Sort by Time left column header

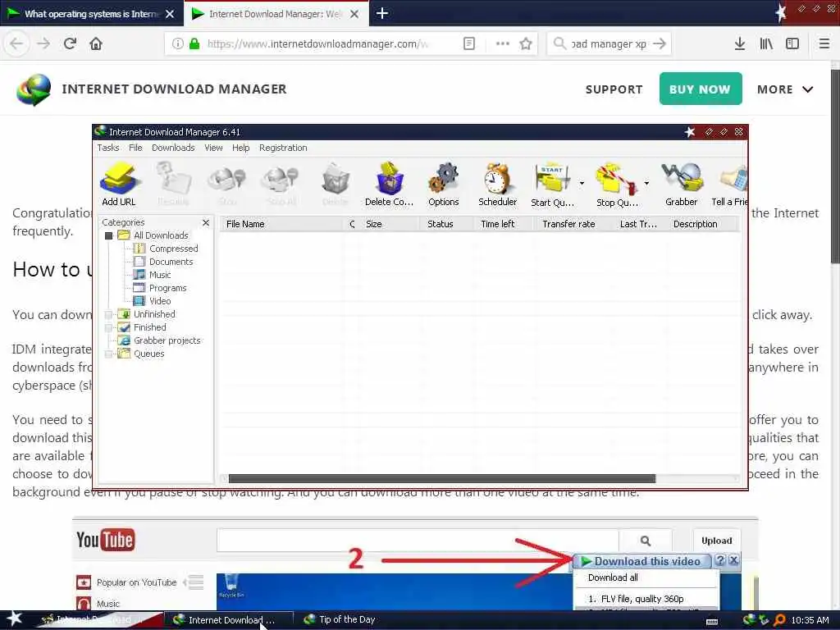point(504,224)
